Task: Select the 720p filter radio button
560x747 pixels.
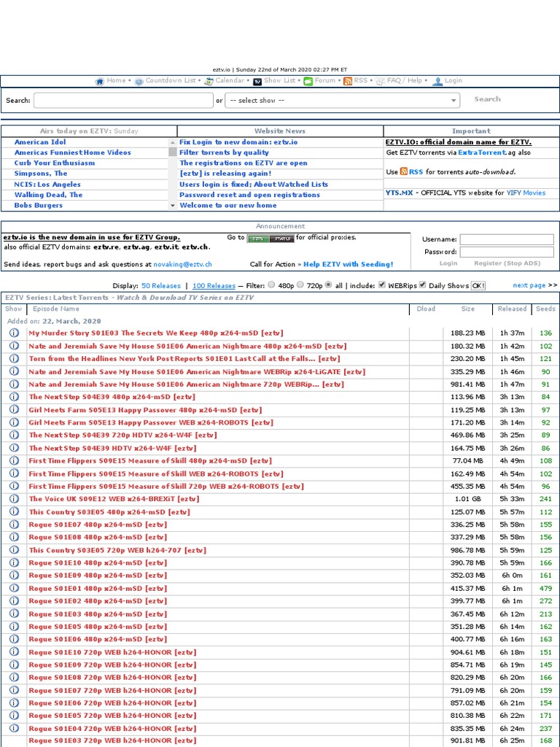Action: click(300, 285)
